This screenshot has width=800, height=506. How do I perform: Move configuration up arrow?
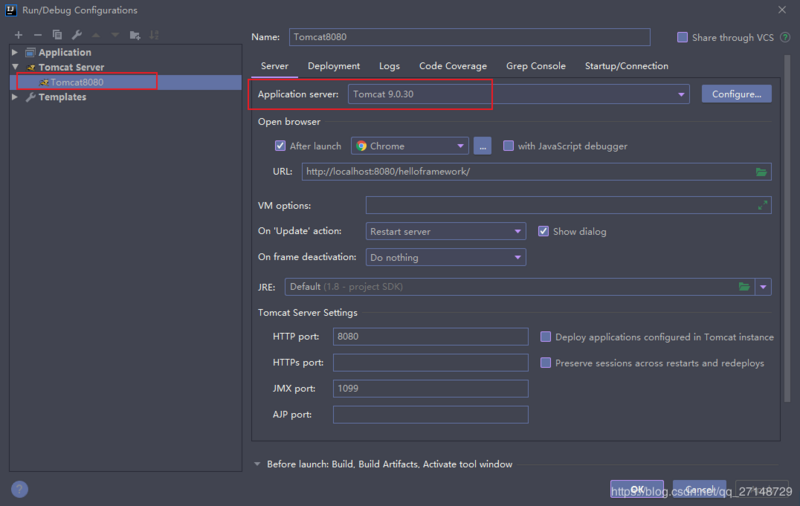[96, 35]
